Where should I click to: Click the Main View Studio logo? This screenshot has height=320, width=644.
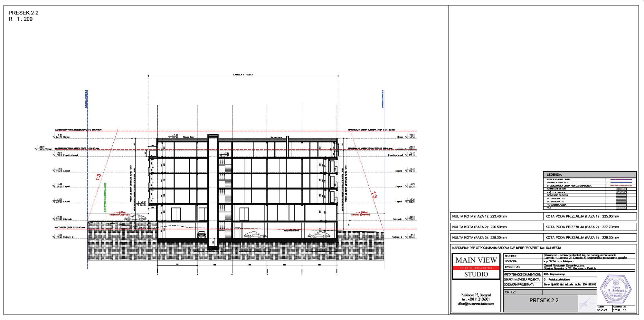[x=476, y=267]
